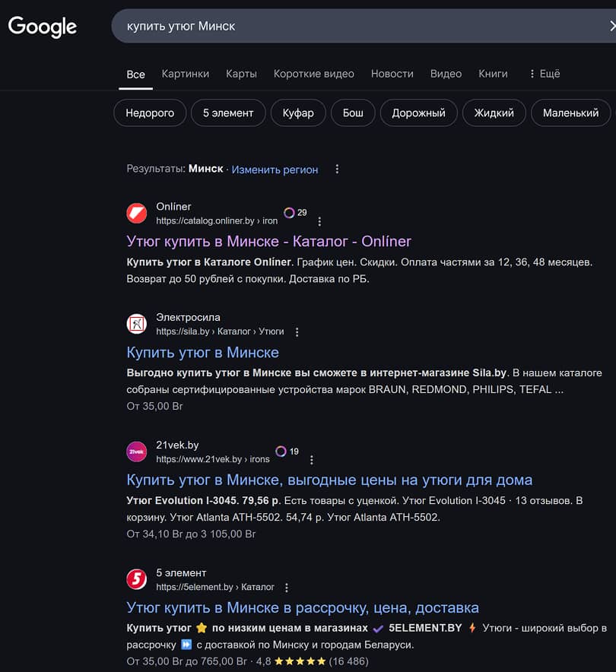Open the 'Короткие видео' tab
616x672 pixels.
coord(314,74)
